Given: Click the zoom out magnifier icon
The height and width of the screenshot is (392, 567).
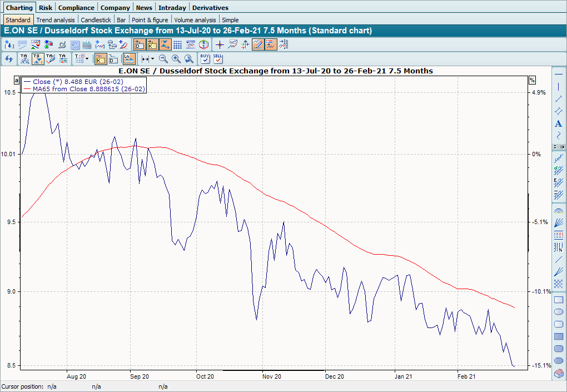Looking at the screenshot, I should [x=163, y=58].
